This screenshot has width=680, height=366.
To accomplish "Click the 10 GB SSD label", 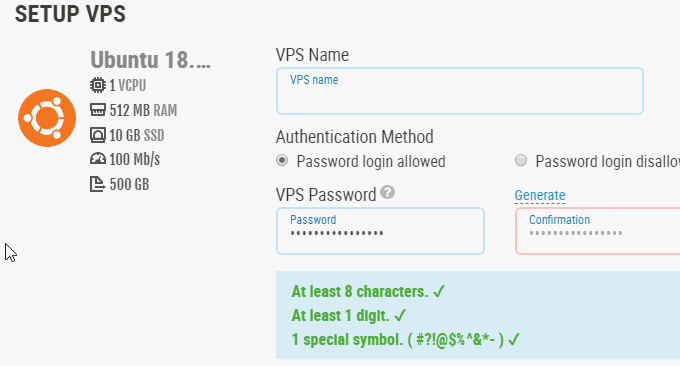I will coord(137,135).
